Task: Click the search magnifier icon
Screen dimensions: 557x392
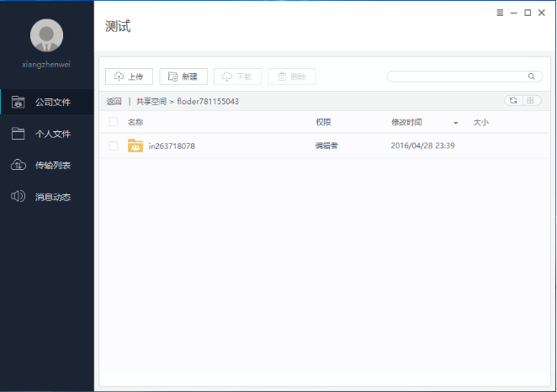Action: [x=531, y=77]
